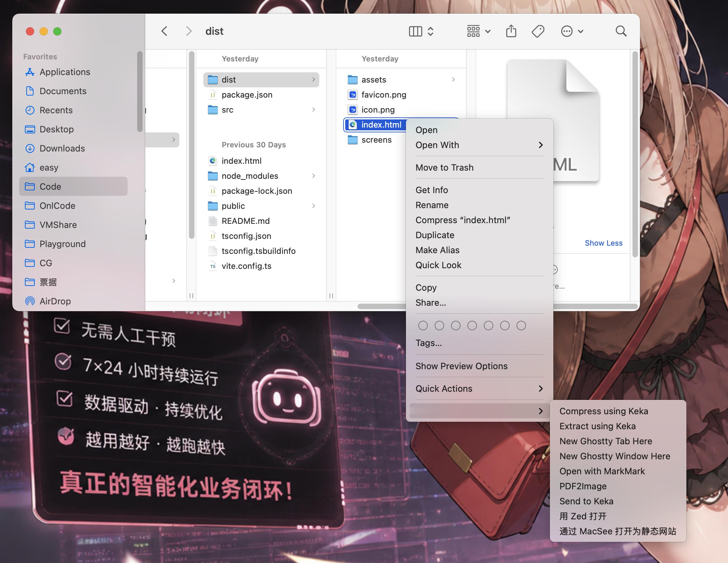This screenshot has height=563, width=728.
Task: Go forward with the right chevron
Action: click(189, 31)
